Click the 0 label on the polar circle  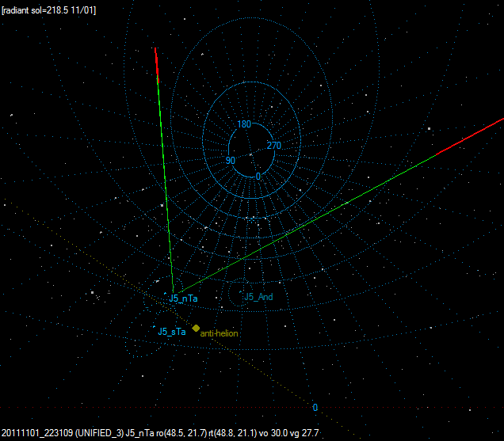click(x=258, y=177)
